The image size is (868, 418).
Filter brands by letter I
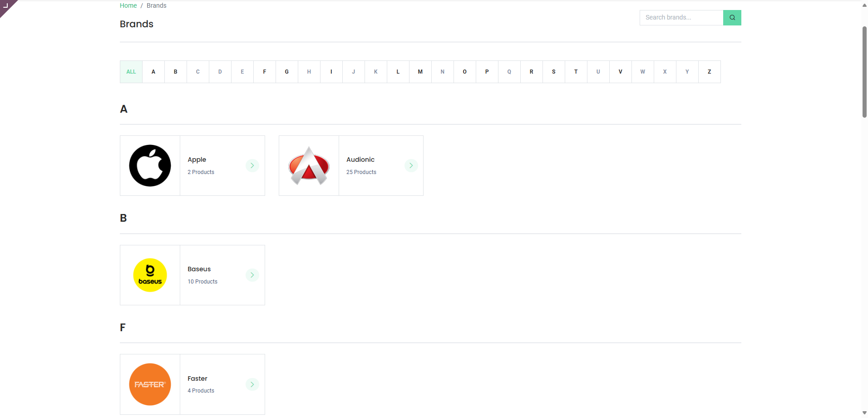(331, 72)
